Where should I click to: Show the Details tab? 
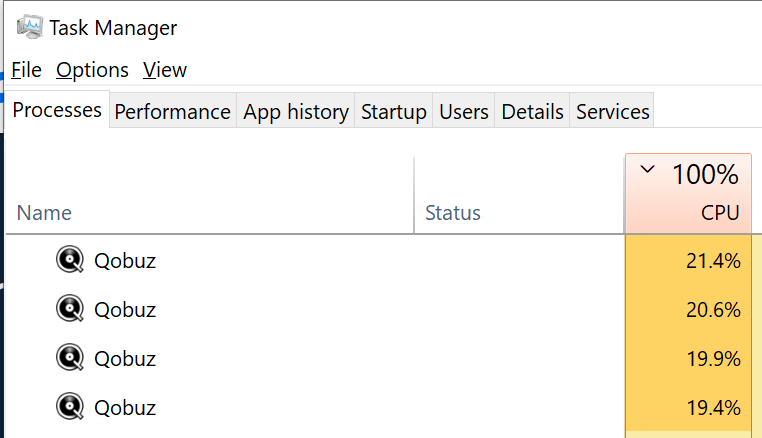tap(532, 111)
